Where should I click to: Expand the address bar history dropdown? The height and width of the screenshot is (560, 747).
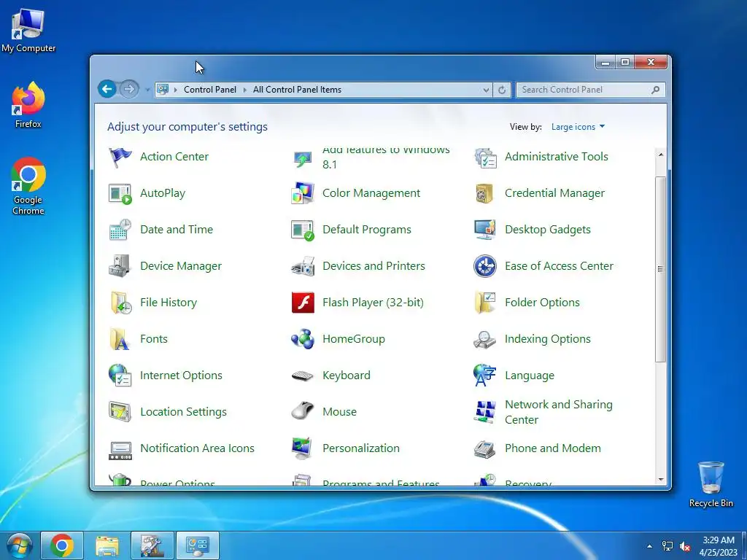[x=485, y=90]
